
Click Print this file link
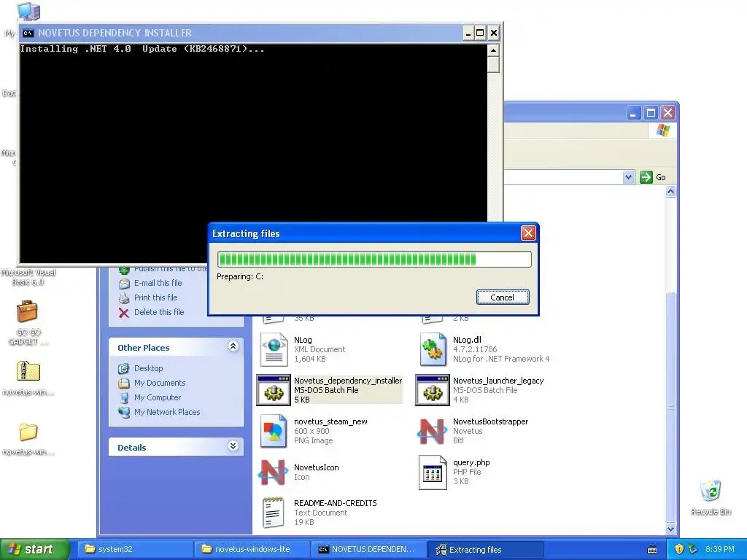coord(156,297)
